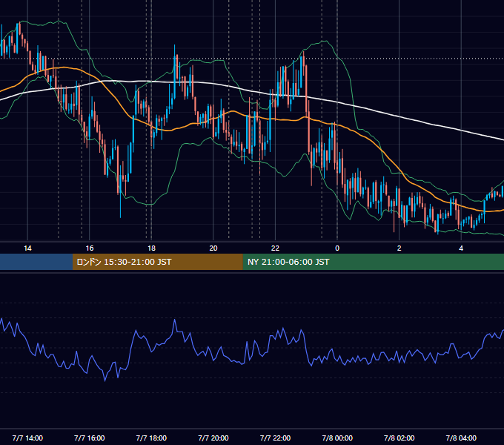Click the 16 hour axis label

click(x=90, y=248)
